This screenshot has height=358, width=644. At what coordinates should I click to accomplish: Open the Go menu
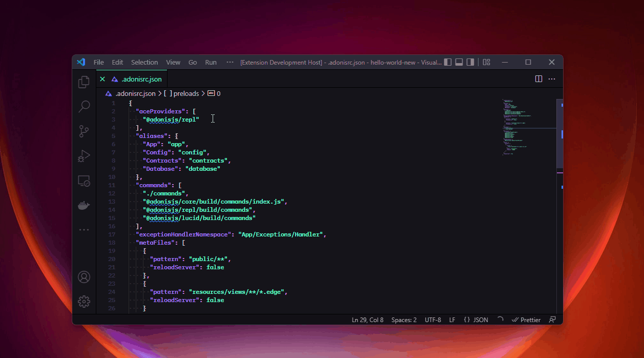(x=193, y=62)
